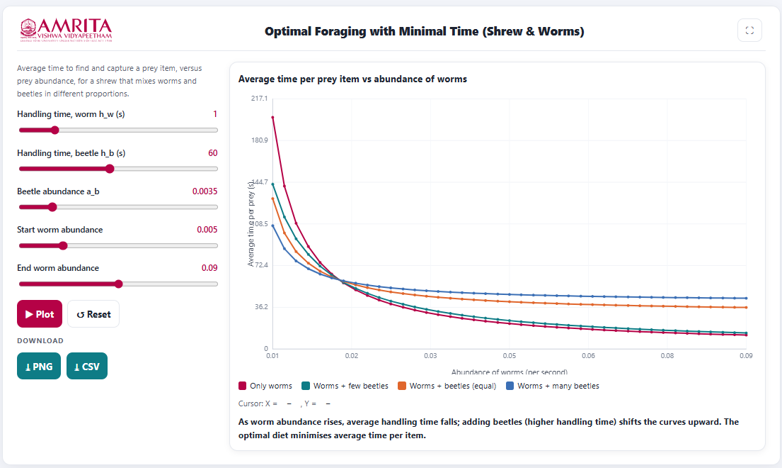Screen dimensions: 782x468
Task: Click the Plot button
Action: coord(39,314)
